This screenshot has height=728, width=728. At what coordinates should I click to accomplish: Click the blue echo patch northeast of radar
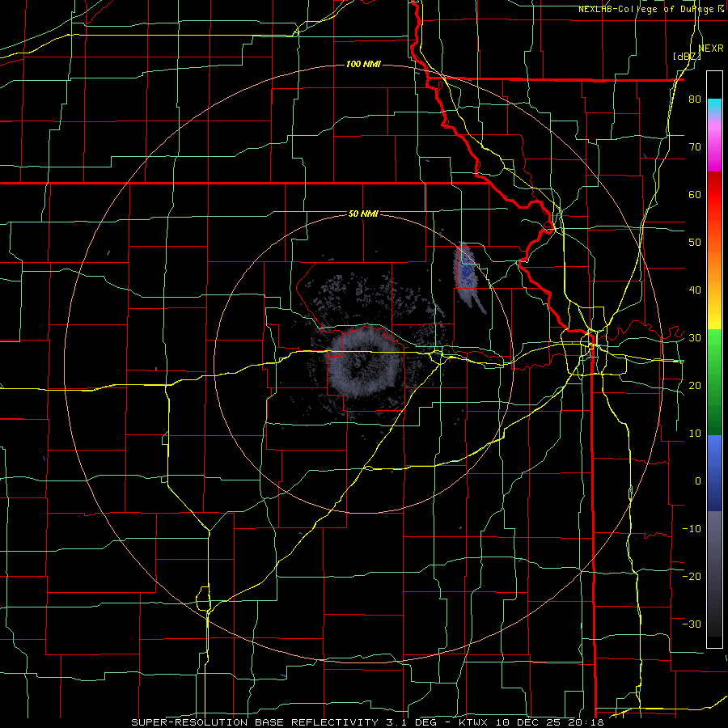[468, 277]
